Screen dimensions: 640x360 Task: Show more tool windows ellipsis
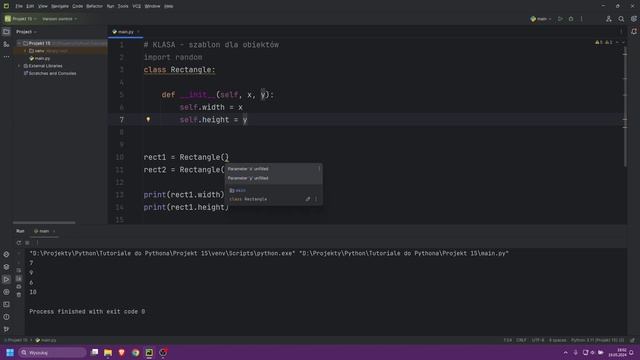pos(6,57)
